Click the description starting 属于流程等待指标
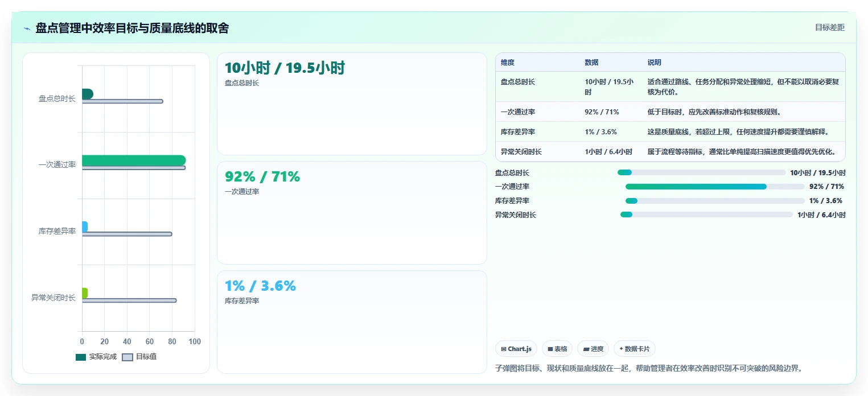The width and height of the screenshot is (868, 396). coord(742,152)
